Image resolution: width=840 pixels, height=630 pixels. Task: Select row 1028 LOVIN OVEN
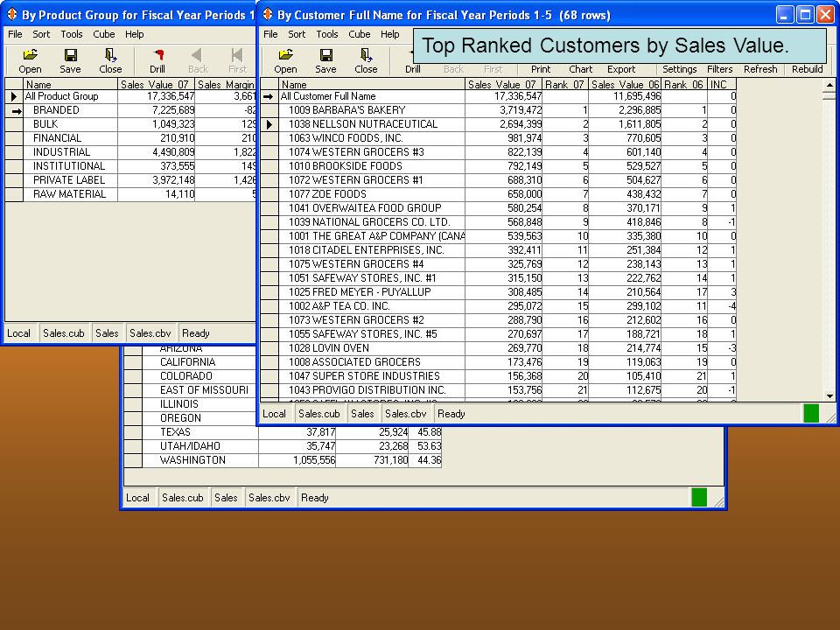pos(498,347)
